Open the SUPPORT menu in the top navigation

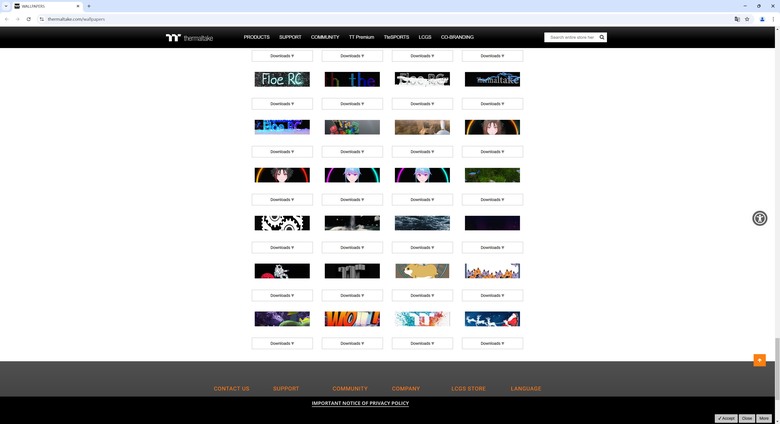[x=290, y=37]
